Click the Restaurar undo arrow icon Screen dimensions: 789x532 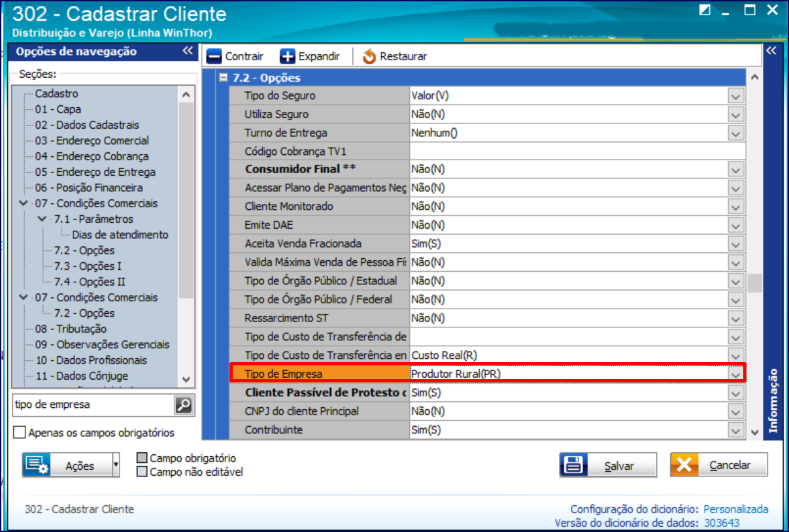pos(369,57)
